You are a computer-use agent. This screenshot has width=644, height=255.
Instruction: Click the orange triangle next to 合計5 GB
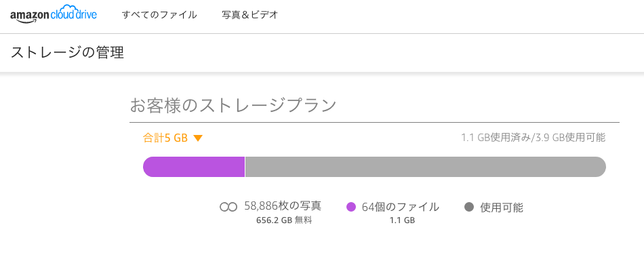click(198, 139)
